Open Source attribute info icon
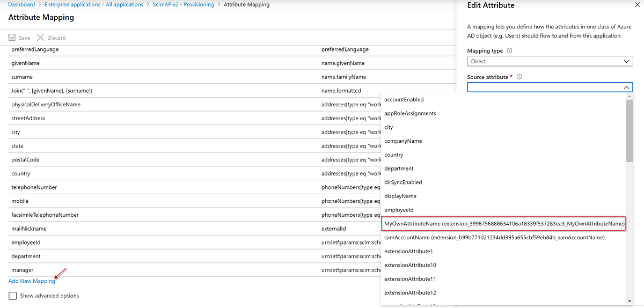This screenshot has height=308, width=644. [x=519, y=77]
